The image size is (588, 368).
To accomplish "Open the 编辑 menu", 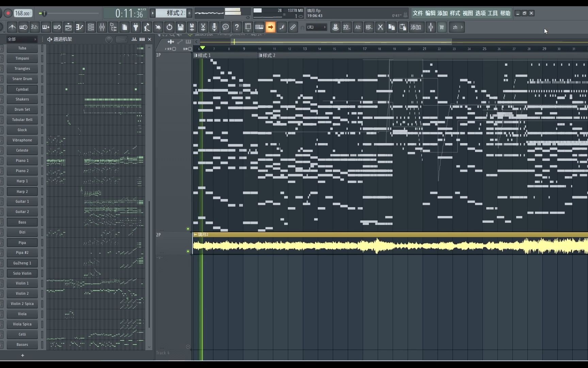I will (430, 13).
